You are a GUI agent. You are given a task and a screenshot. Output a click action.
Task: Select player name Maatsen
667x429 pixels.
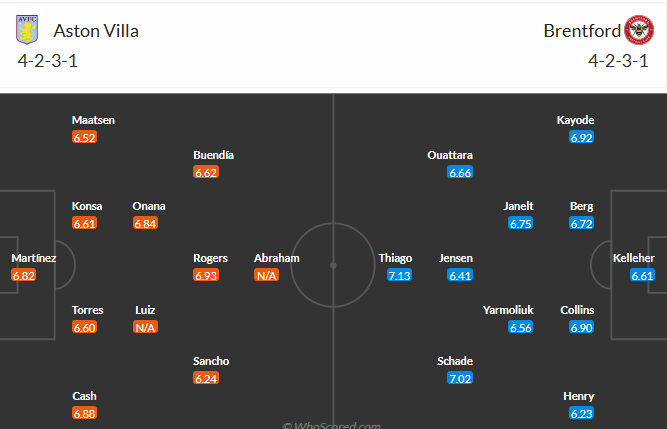tap(93, 120)
